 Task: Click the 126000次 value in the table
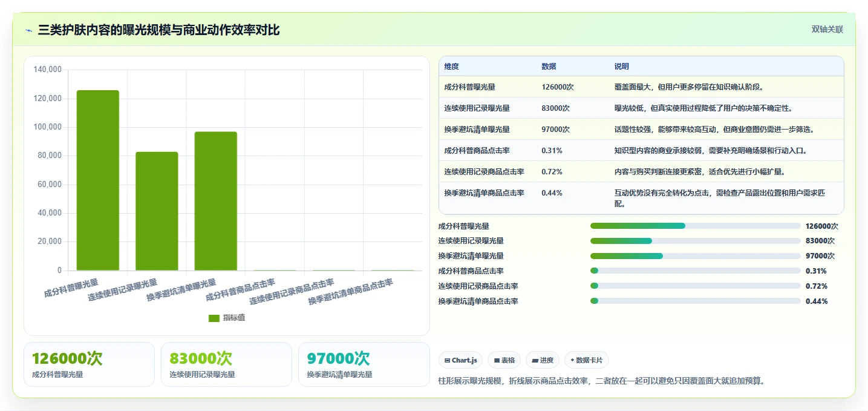(557, 87)
